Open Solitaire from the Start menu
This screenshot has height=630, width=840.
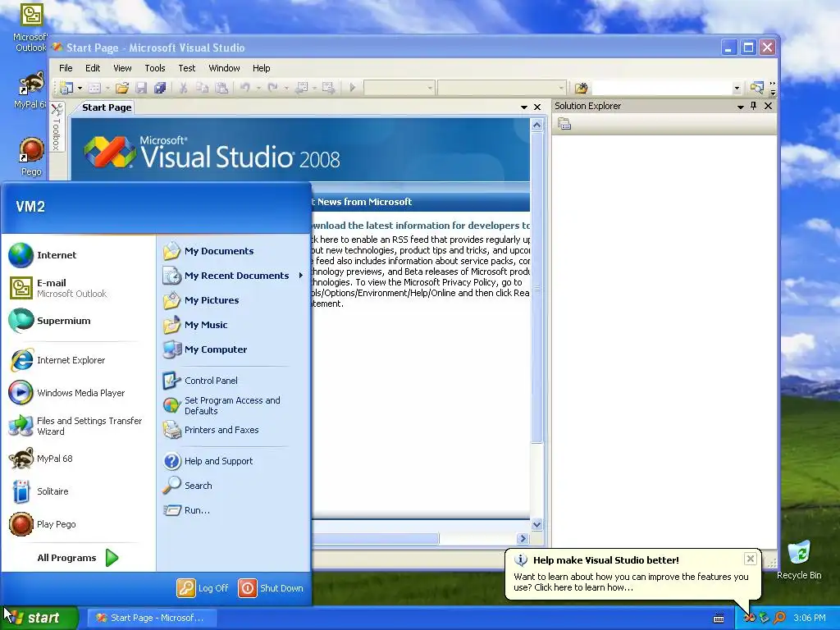point(78,491)
